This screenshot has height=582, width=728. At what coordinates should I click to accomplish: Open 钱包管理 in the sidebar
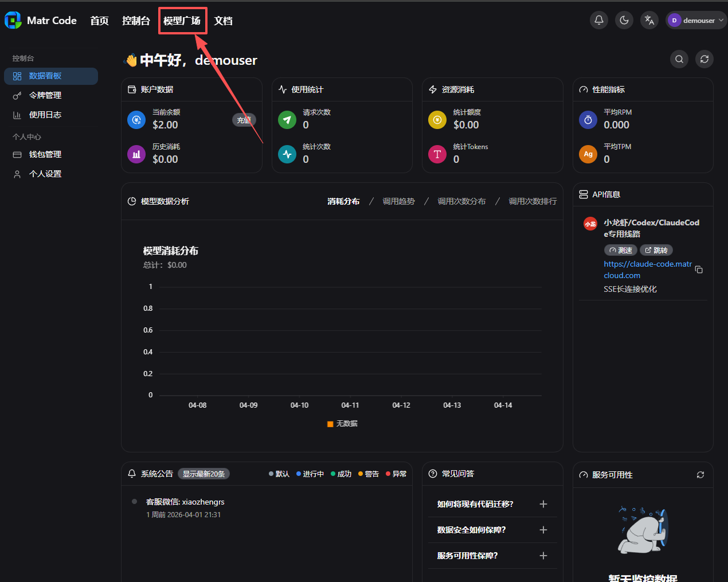point(51,155)
